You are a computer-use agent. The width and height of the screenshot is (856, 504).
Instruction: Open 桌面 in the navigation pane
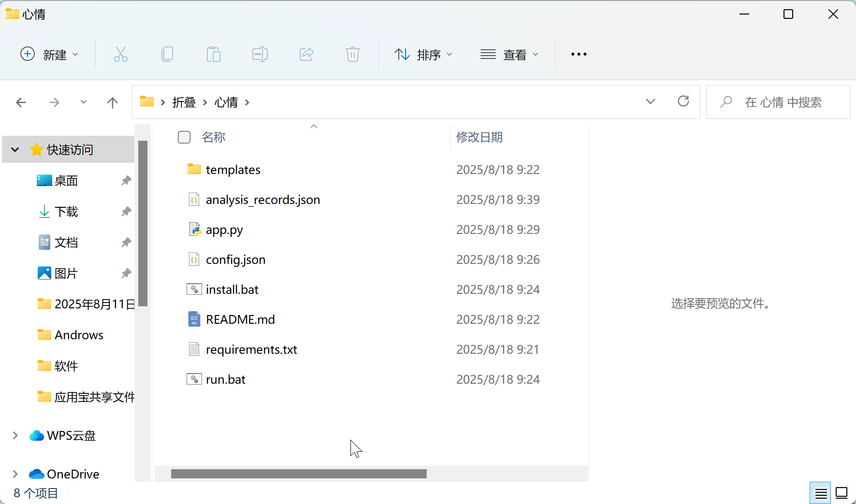[66, 181]
